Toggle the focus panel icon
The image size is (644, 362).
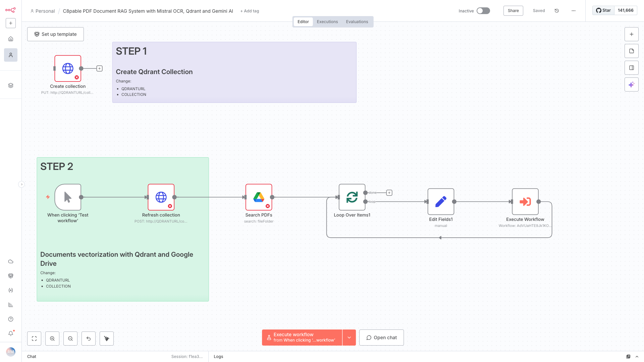tap(632, 68)
